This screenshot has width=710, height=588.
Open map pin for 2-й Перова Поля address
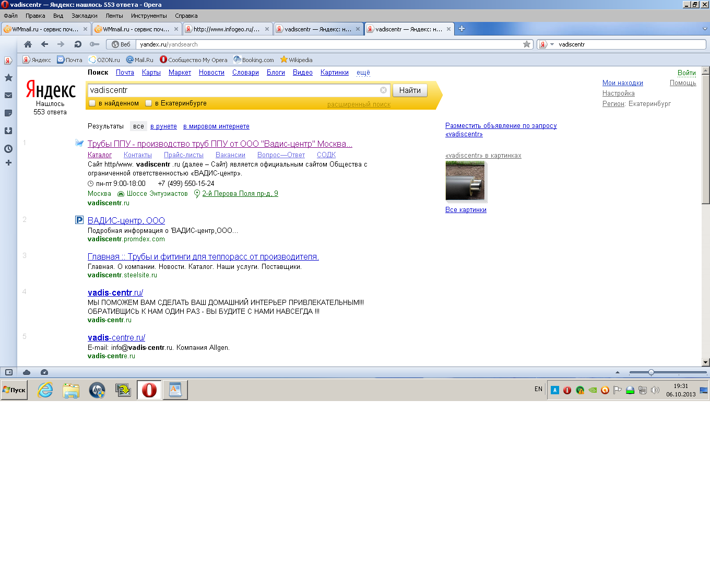pyautogui.click(x=197, y=194)
